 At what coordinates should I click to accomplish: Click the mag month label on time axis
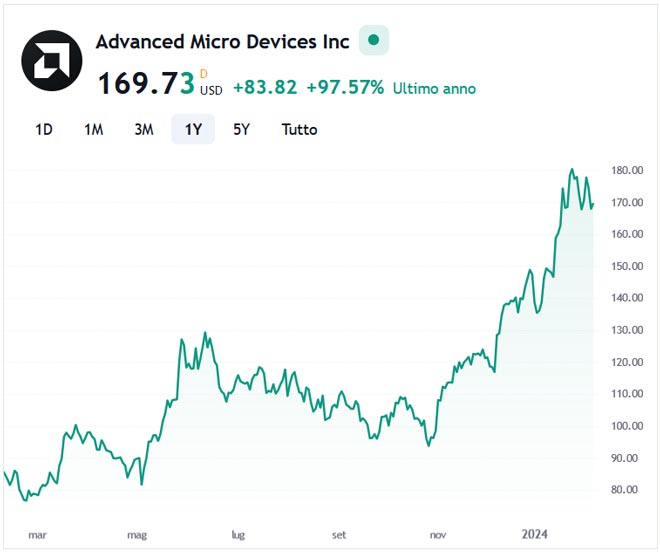click(137, 535)
